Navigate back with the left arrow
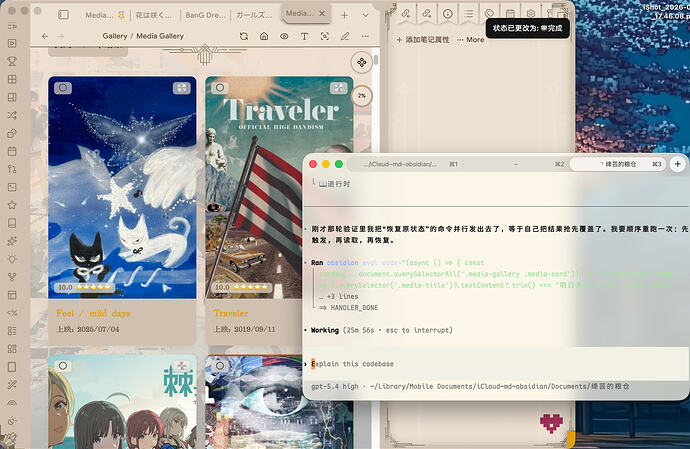The image size is (690, 449). [x=45, y=36]
